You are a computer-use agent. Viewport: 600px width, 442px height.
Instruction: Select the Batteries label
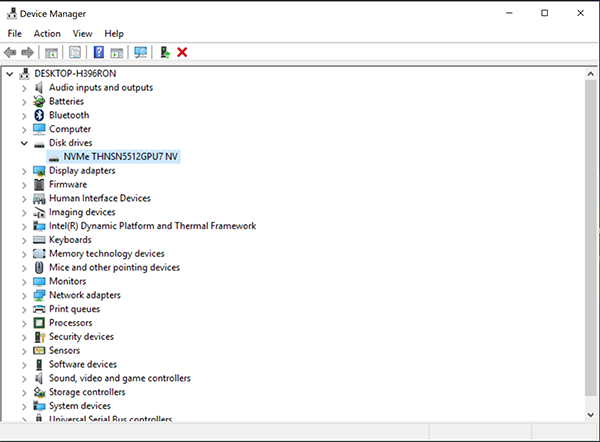click(66, 101)
